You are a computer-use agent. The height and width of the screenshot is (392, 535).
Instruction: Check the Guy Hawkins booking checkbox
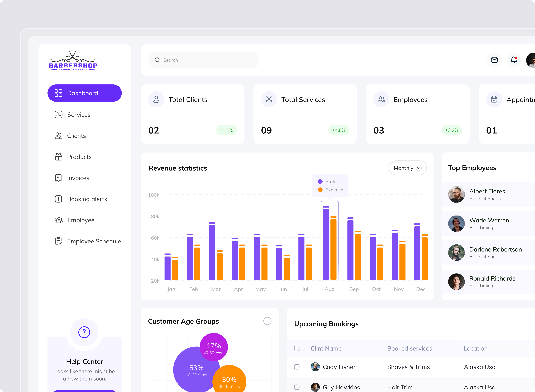pos(297,387)
